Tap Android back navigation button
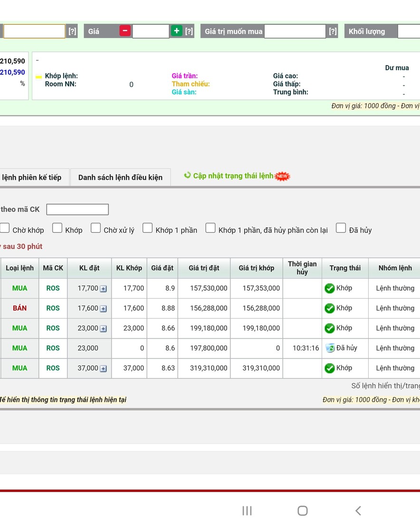Screen dimensions: 420x525 pos(358,511)
